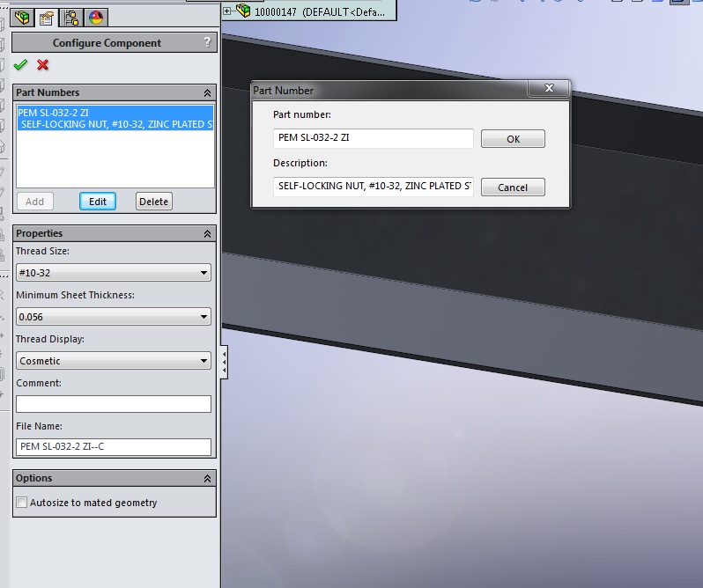
Task: Click the Description field in dialog
Action: click(x=373, y=187)
